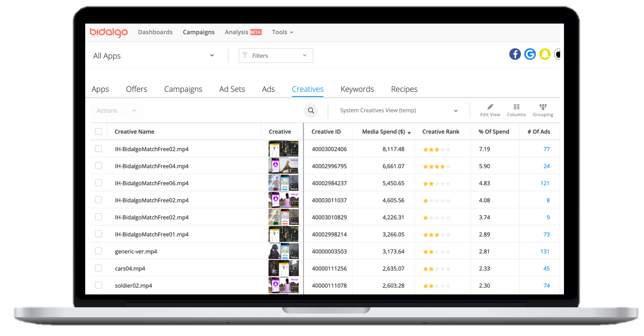Click the thumbnail for soldier02.mp4
Screen dimensions: 644x336
[283, 285]
